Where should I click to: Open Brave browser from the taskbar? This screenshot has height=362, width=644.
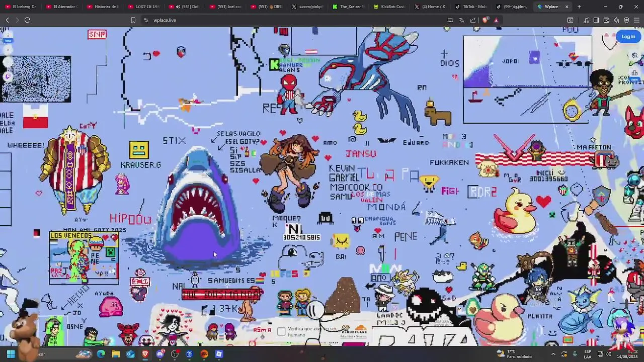point(145,354)
